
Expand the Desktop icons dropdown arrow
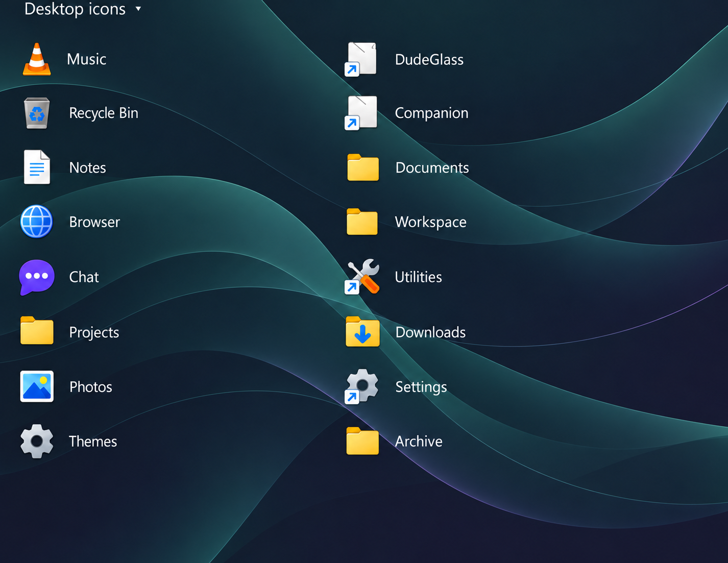coord(138,9)
